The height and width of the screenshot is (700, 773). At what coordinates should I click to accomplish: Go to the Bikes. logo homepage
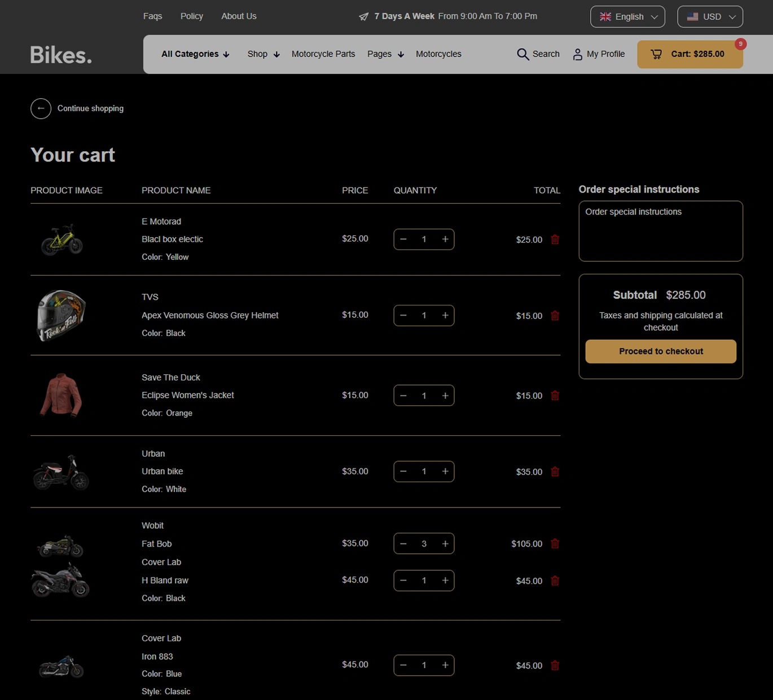(x=61, y=55)
